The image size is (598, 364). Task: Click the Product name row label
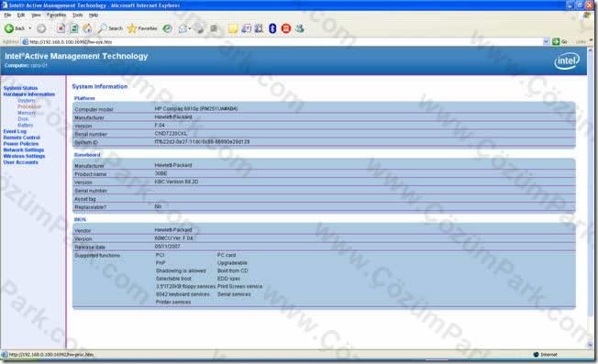[91, 174]
